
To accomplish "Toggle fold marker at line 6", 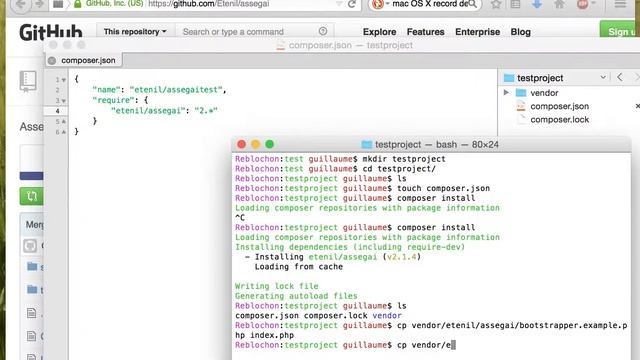I will pyautogui.click(x=64, y=132).
